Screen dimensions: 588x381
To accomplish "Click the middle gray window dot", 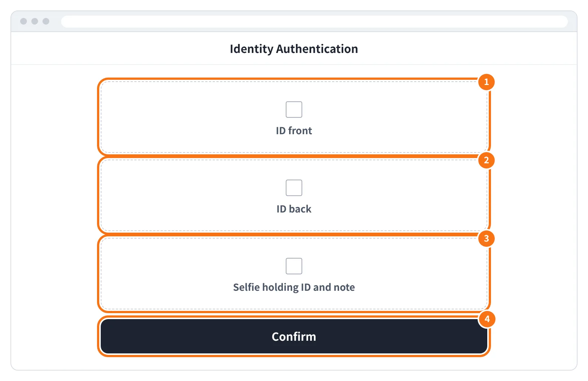I will (x=35, y=21).
